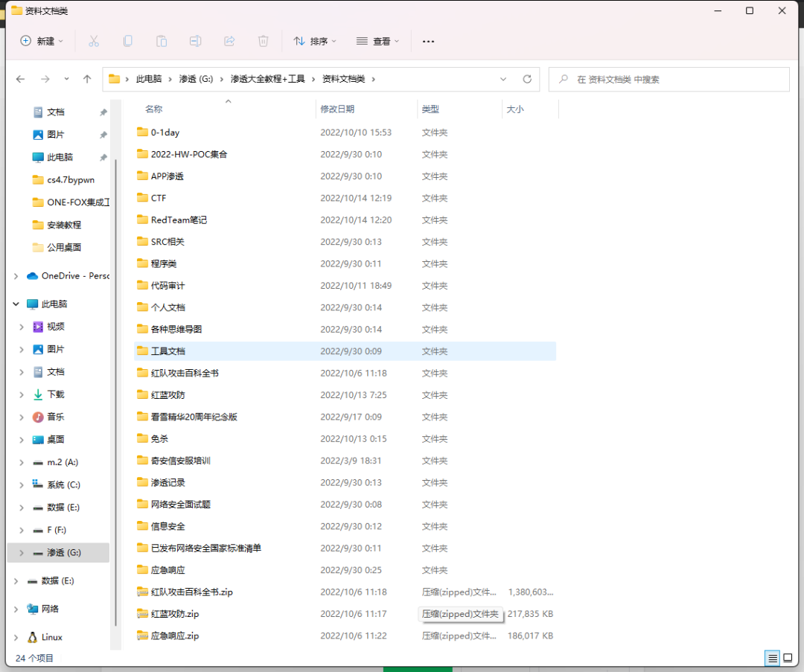Open pinned cs4.7bypwn folder

point(63,180)
